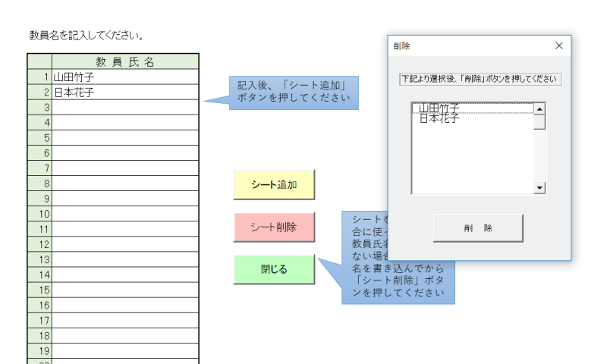Click the pink シート削除 button
The width and height of the screenshot is (607, 364).
[273, 227]
